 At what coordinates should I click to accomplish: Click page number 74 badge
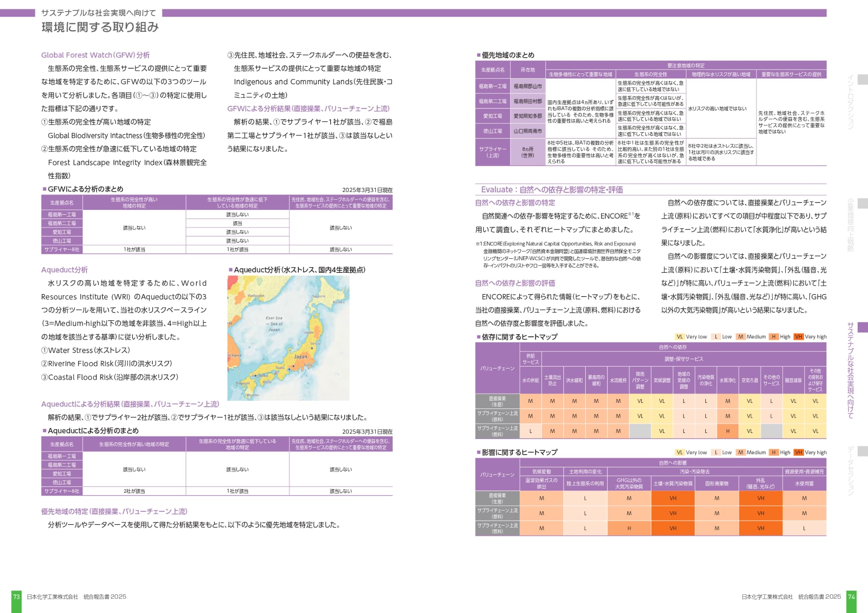pos(851,596)
